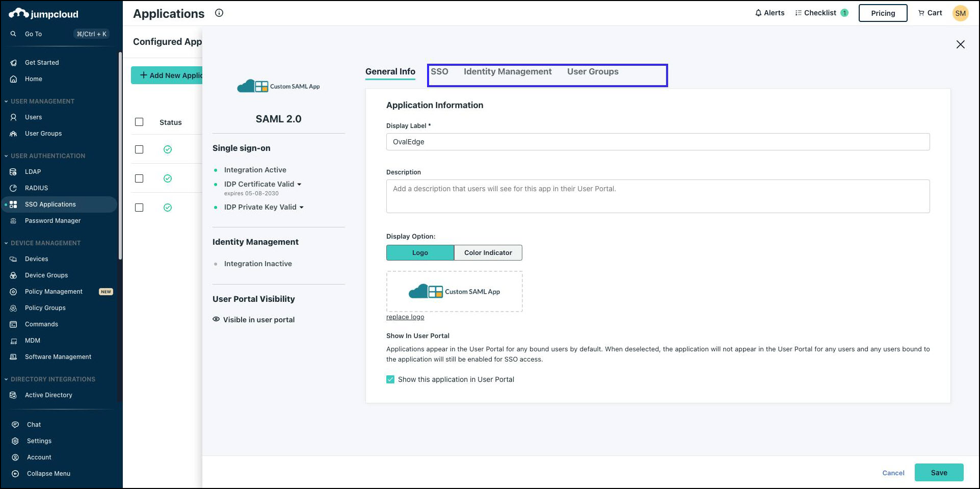Open the Devices sidebar icon

(14, 259)
